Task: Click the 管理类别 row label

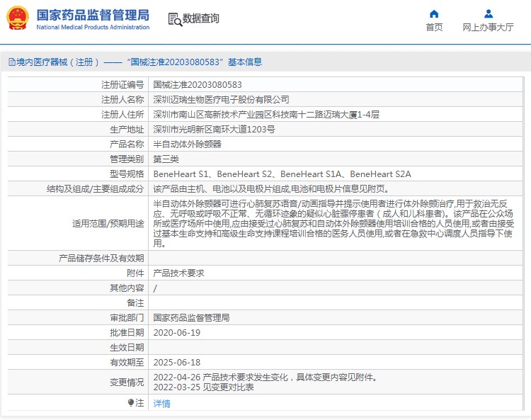Action: [x=127, y=159]
